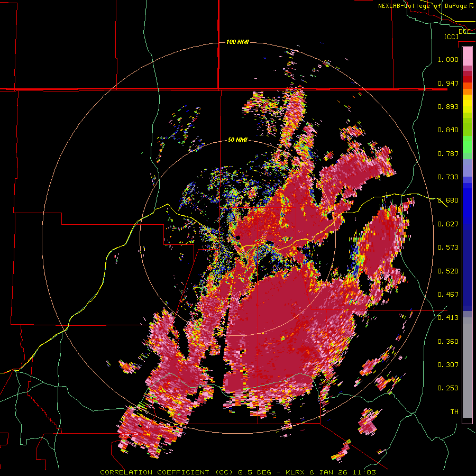The image size is (476, 476).
Task: Select the 0.307 scale label
Action: [448, 365]
